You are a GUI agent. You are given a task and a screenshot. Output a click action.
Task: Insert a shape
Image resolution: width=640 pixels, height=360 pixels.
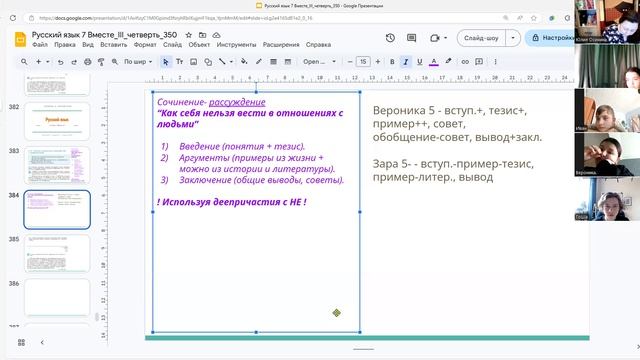208,62
